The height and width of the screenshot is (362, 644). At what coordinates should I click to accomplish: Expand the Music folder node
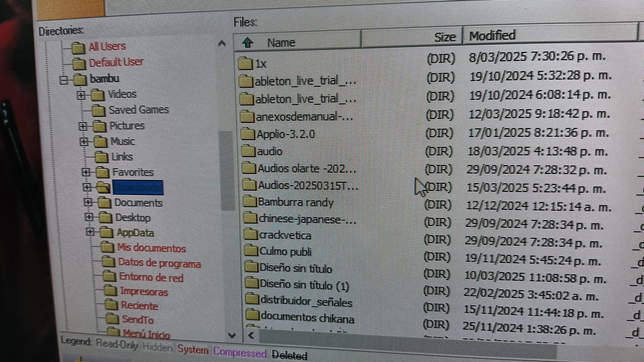point(84,142)
